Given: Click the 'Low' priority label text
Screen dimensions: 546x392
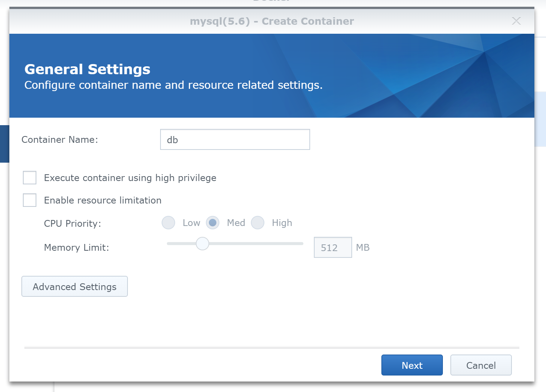Looking at the screenshot, I should tap(191, 223).
